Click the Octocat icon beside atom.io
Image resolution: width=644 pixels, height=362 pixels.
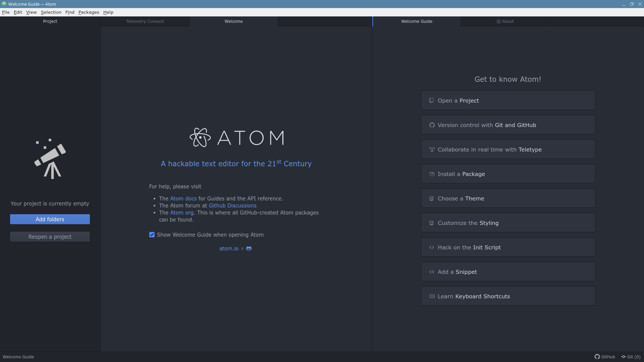pyautogui.click(x=249, y=248)
